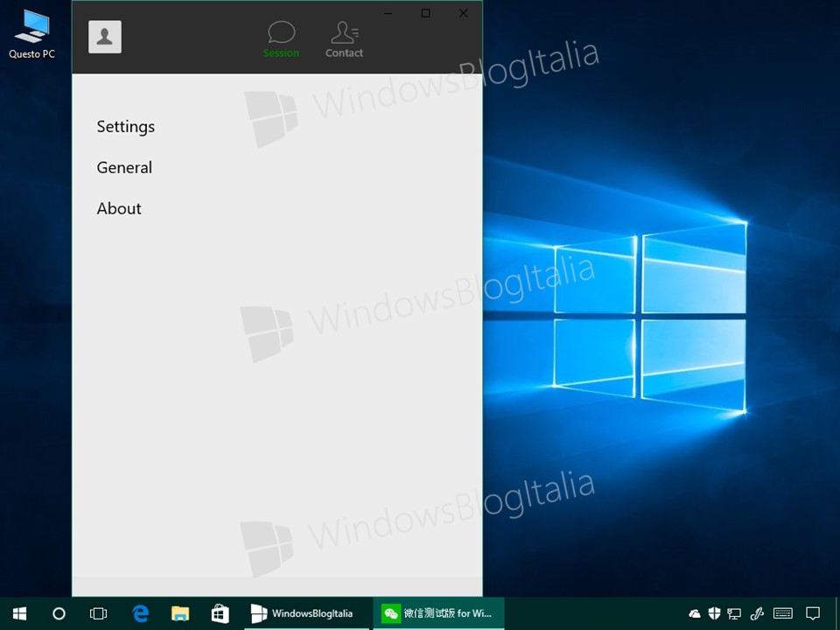The height and width of the screenshot is (630, 840).
Task: Open the Windows Store from taskbar
Action: (x=220, y=613)
